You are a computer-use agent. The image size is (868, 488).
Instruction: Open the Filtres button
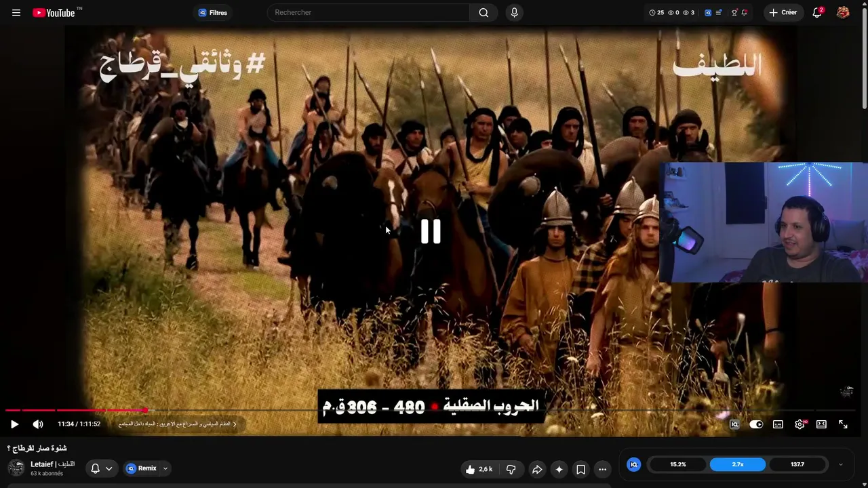point(213,13)
